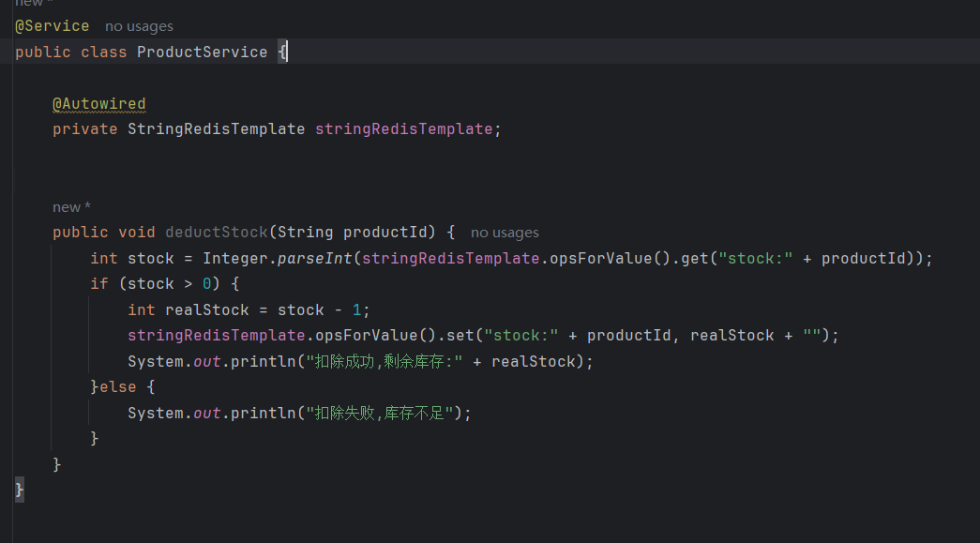This screenshot has height=543, width=980.
Task: Click the '扣除失败,库存不足' string literal
Action: coord(380,413)
